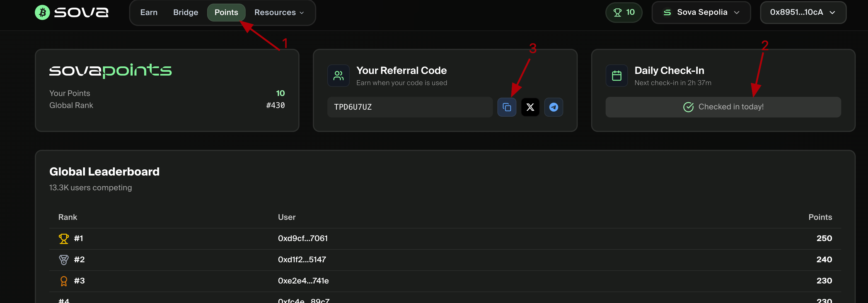Click the rank #2 medal icon
The width and height of the screenshot is (868, 303).
tap(64, 260)
